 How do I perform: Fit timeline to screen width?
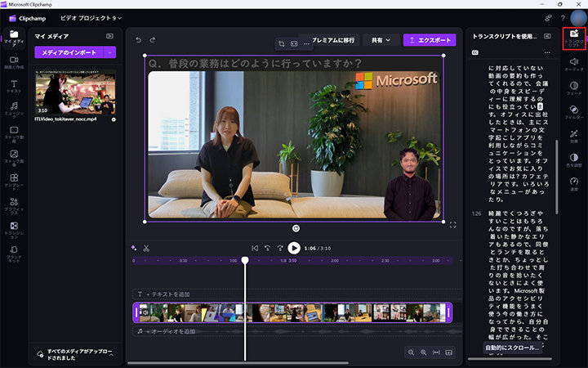436,352
